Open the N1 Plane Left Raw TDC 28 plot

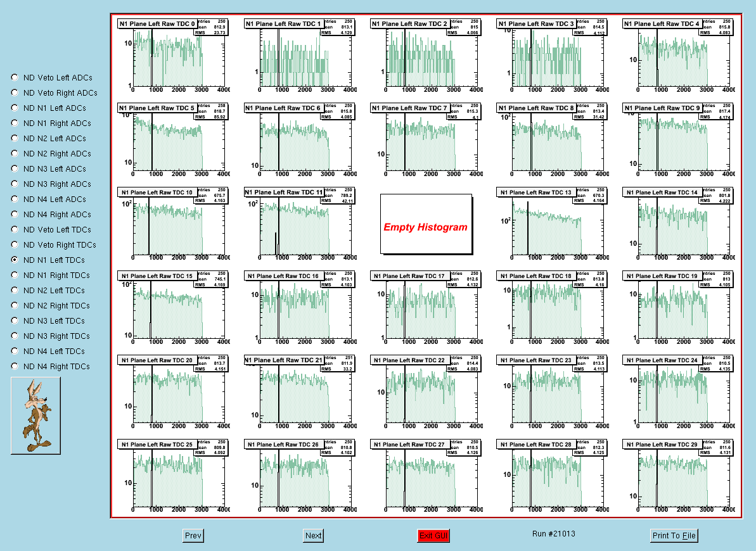click(553, 476)
